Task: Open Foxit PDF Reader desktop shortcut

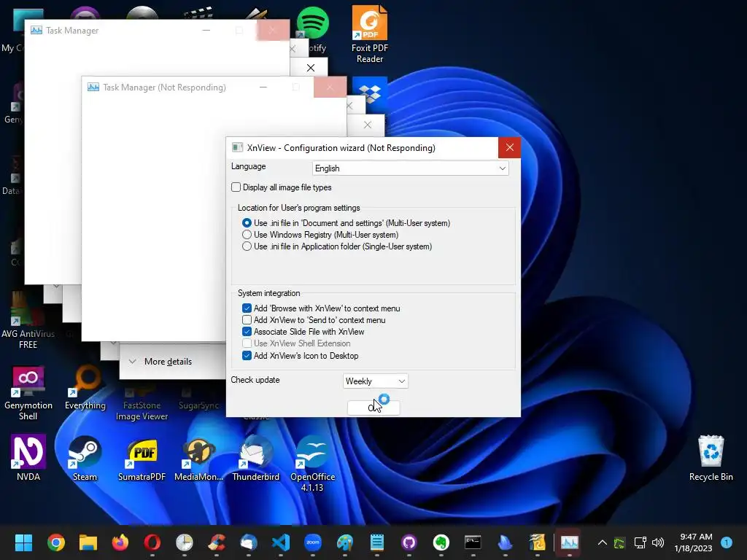Action: (x=370, y=34)
